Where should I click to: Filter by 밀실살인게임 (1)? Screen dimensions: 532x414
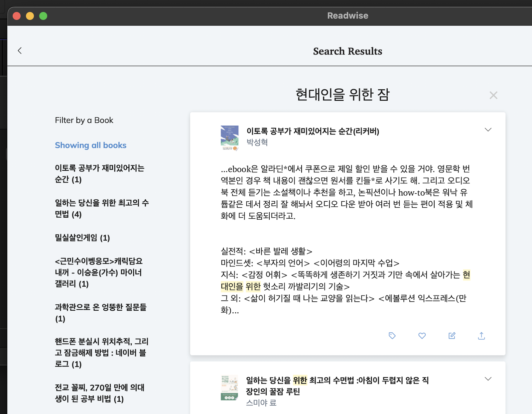pos(82,238)
